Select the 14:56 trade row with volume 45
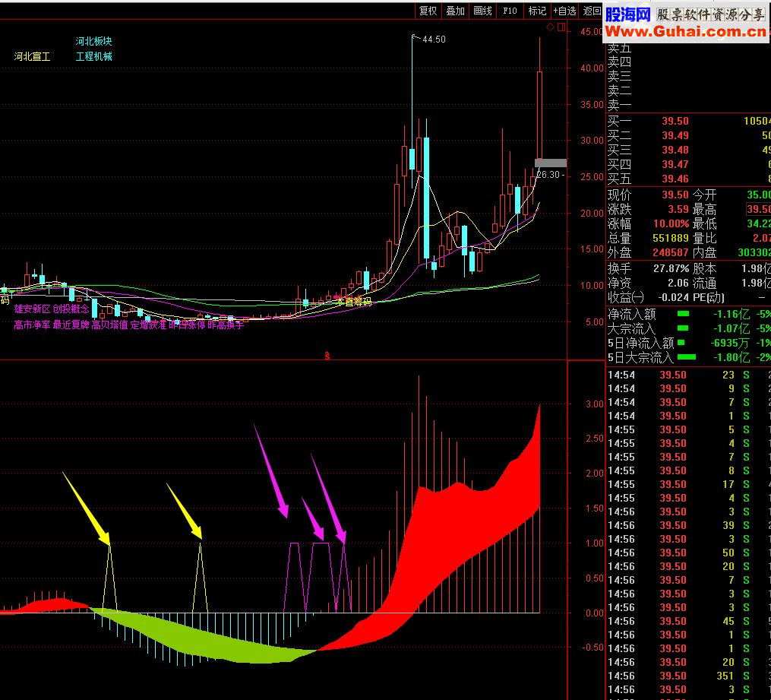 click(x=688, y=621)
